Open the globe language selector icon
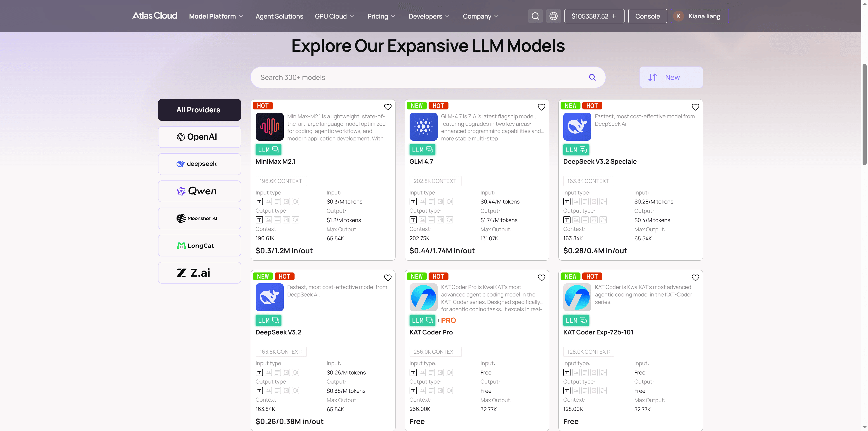The image size is (868, 431). pyautogui.click(x=553, y=16)
